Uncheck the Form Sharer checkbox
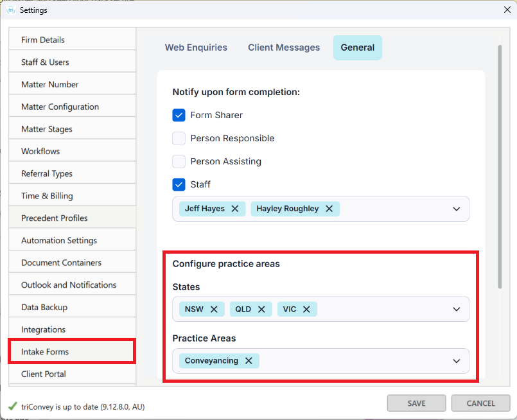Viewport: 517px width, 420px height. [179, 116]
